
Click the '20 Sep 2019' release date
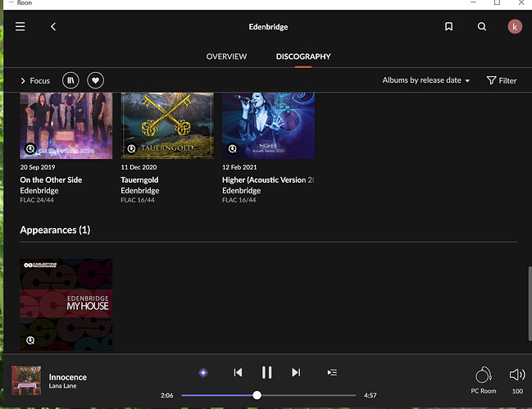(38, 167)
